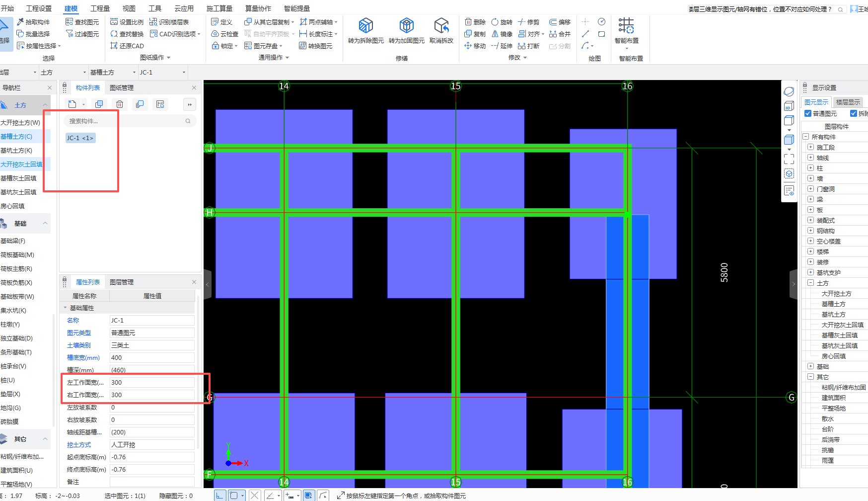868x501 pixels.
Task: Click the 转换图元 convert element icon
Action: [302, 46]
